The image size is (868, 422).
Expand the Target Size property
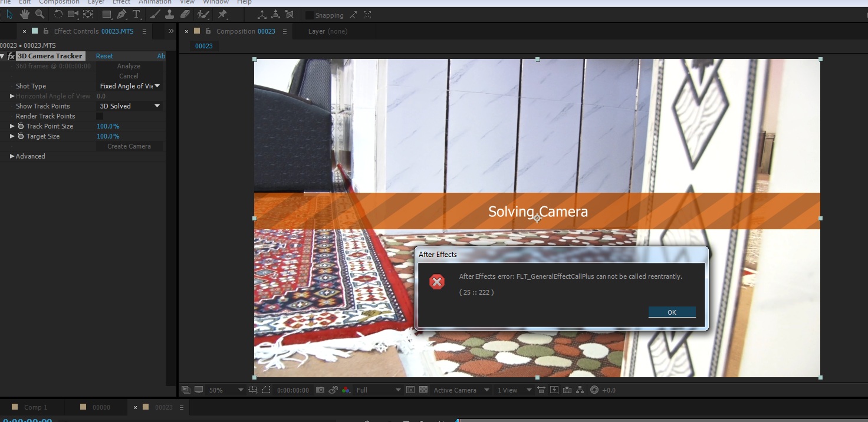click(x=12, y=136)
